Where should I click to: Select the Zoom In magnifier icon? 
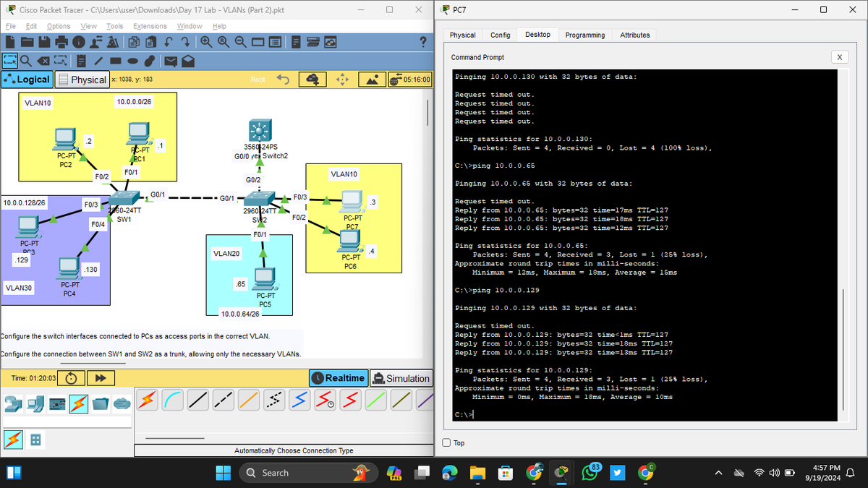click(206, 41)
